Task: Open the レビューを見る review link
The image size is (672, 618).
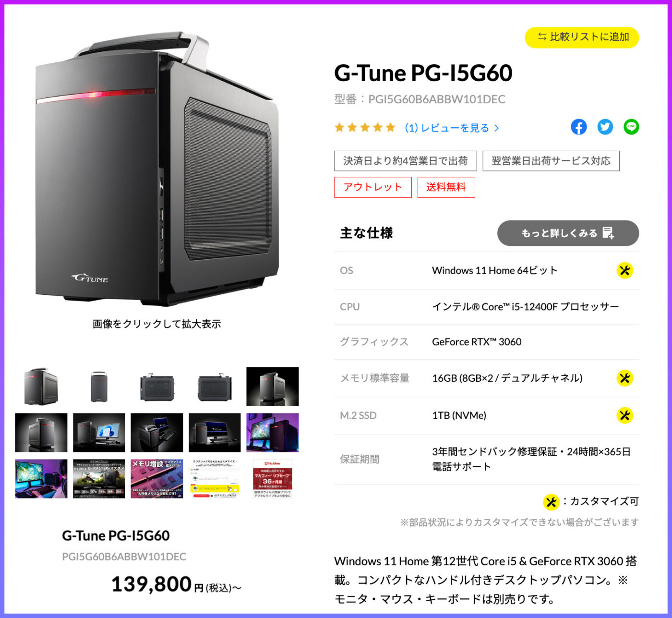Action: [452, 128]
